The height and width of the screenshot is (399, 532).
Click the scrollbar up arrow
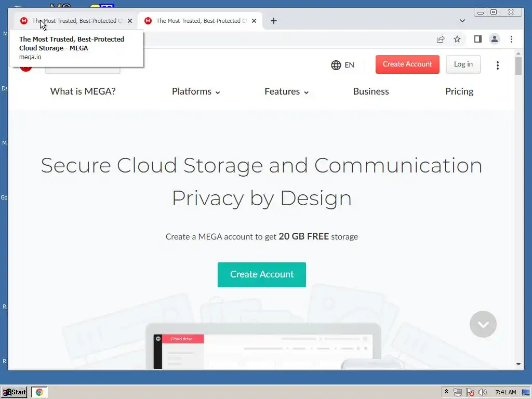click(x=518, y=54)
